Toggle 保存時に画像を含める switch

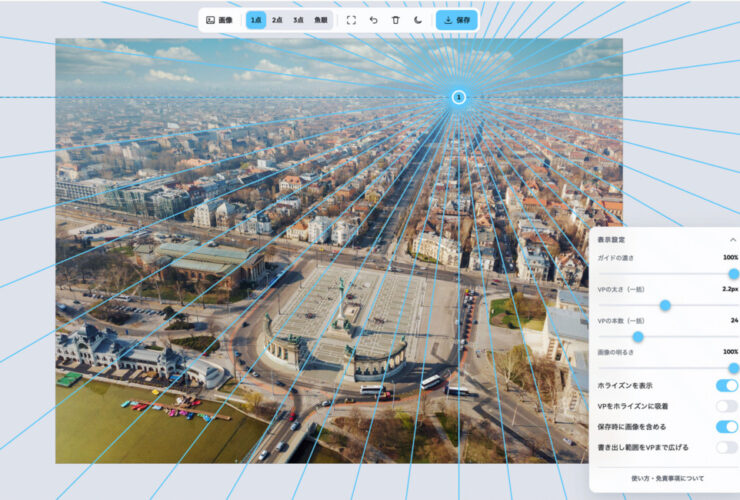pos(727,427)
